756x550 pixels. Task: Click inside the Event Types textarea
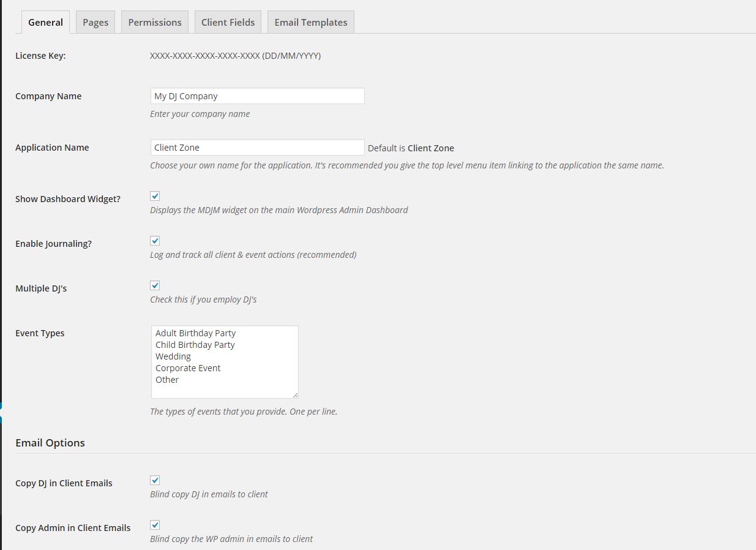(225, 362)
